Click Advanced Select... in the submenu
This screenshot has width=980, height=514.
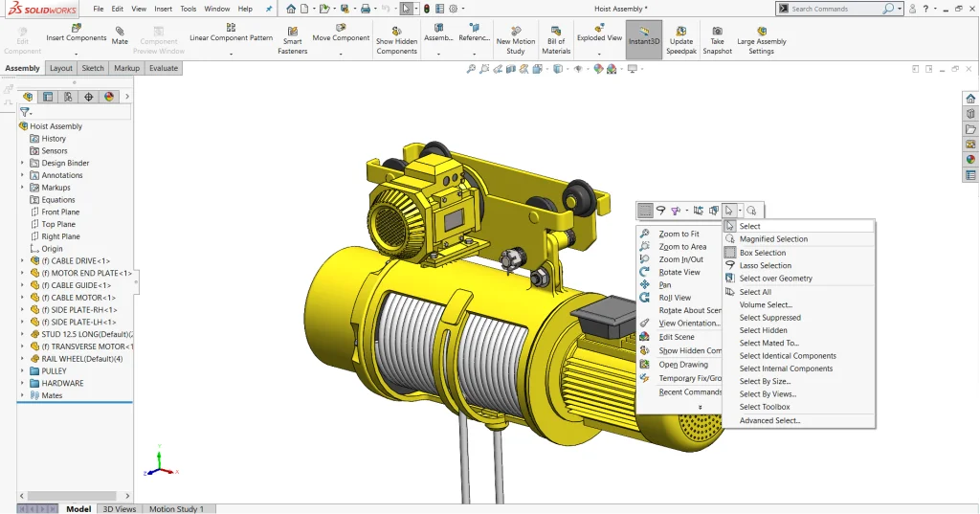(769, 420)
